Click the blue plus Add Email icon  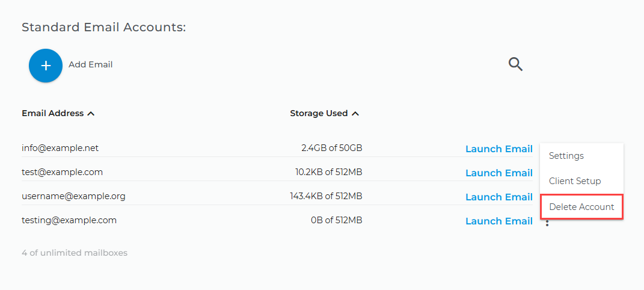(x=46, y=66)
